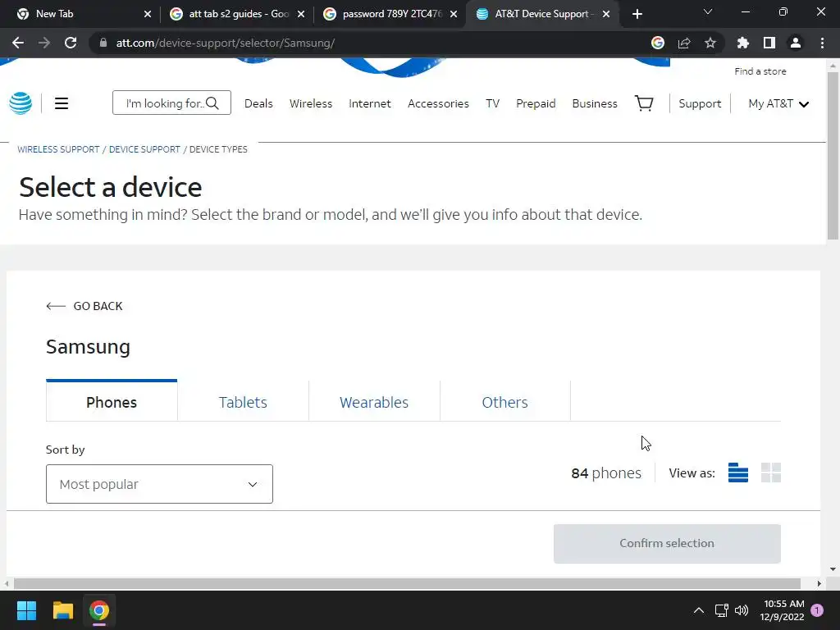Viewport: 840px width, 630px height.
Task: Open a new browser tab
Action: click(x=637, y=14)
